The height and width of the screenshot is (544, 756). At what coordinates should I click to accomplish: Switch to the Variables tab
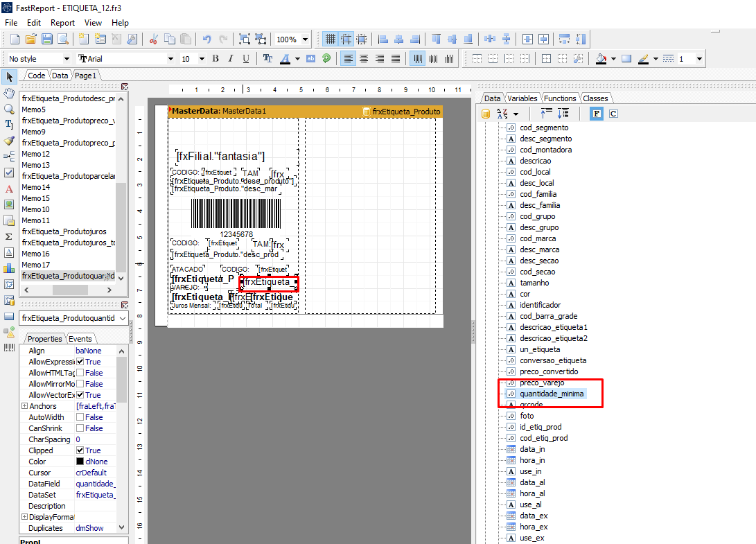tap(522, 98)
